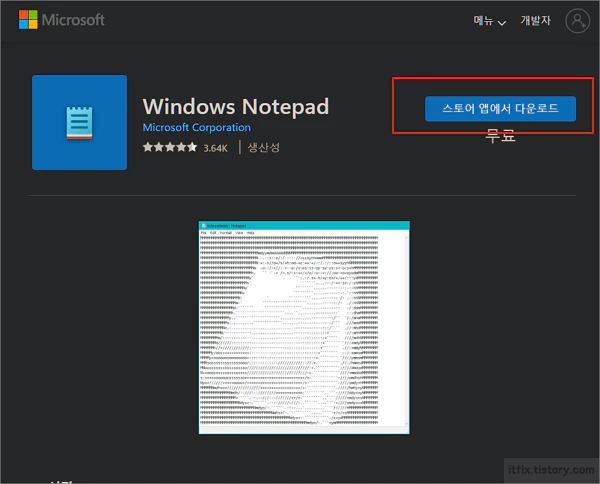The height and width of the screenshot is (484, 600).
Task: Open the Microsoft Corporation publisher link
Action: [x=197, y=127]
